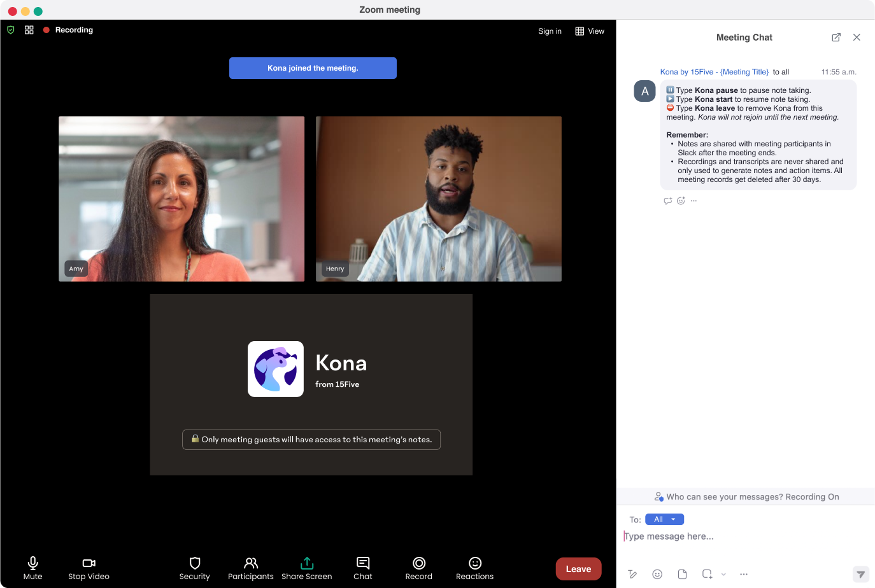Select Amy's video tile
The width and height of the screenshot is (875, 588).
(x=181, y=199)
